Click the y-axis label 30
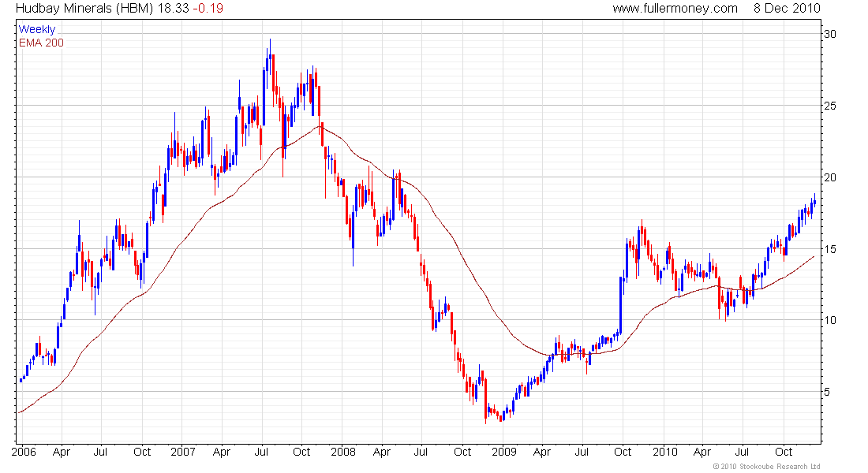Viewport: 868px width, 473px height. [x=830, y=34]
